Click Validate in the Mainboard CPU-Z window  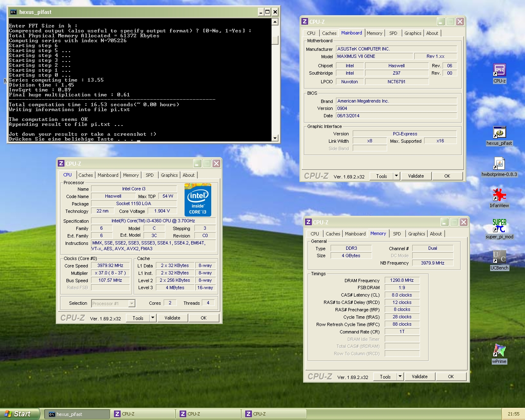click(416, 176)
